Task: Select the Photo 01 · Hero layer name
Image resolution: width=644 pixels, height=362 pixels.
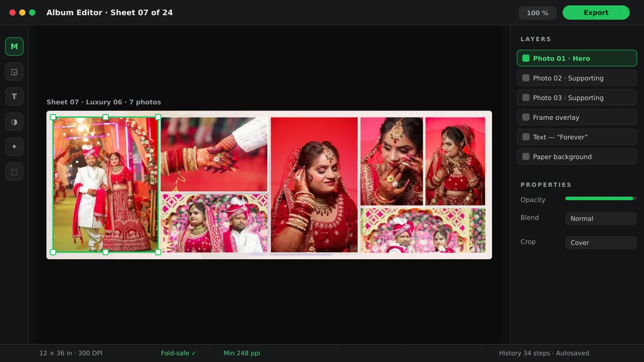Action: pos(561,59)
